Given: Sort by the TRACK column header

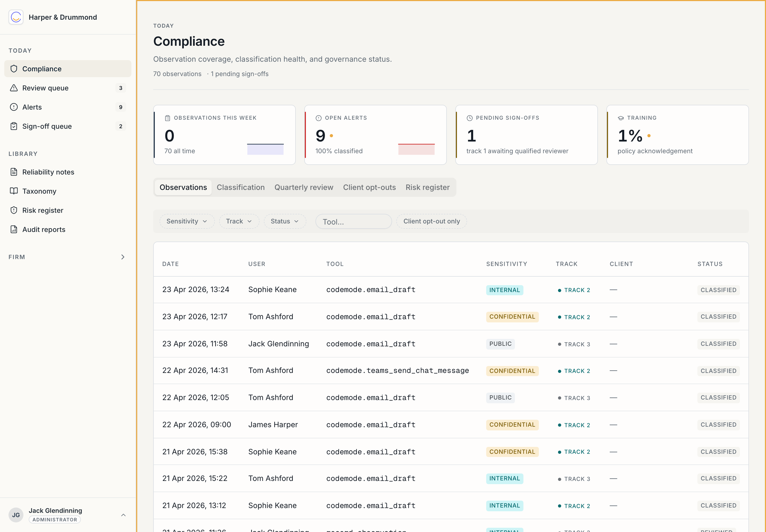Looking at the screenshot, I should [566, 264].
